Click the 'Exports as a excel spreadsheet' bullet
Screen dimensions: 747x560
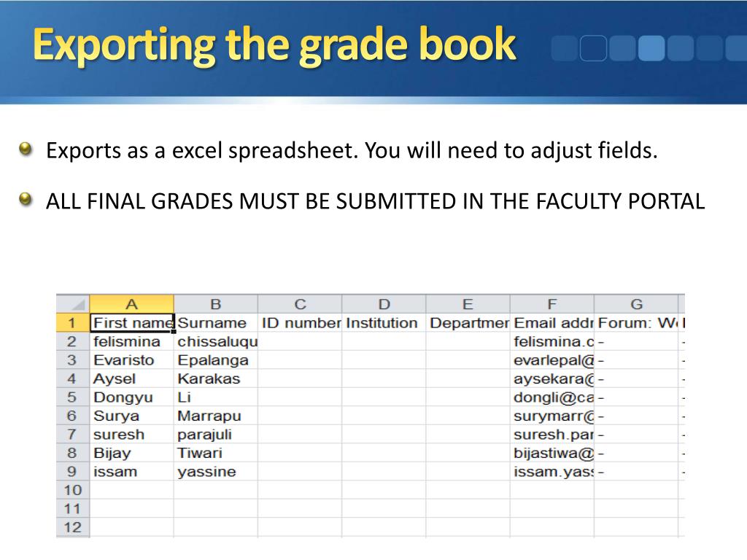point(352,150)
